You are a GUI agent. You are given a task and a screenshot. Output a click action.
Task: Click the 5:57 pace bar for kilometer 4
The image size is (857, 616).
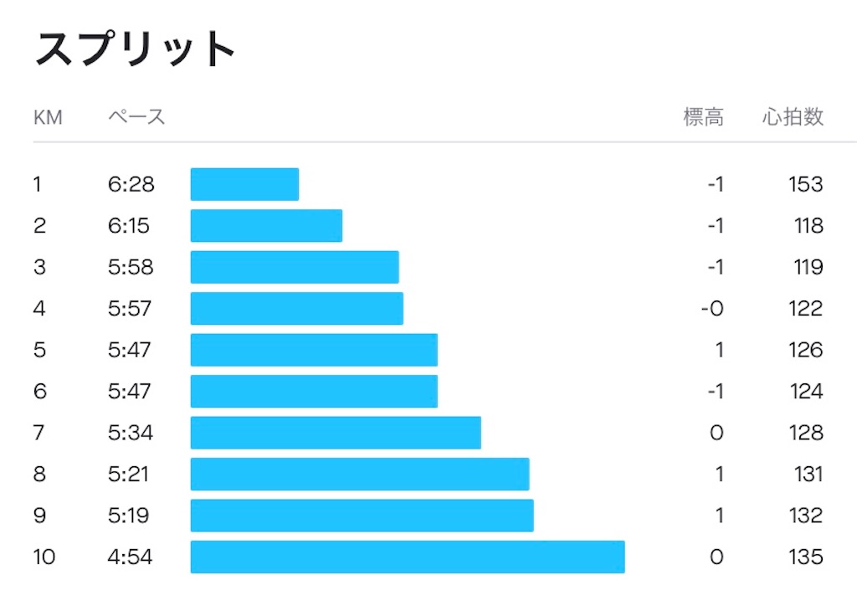pyautogui.click(x=297, y=309)
